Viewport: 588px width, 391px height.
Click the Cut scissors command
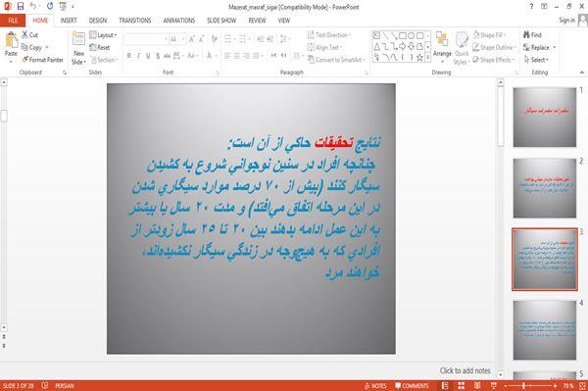tap(29, 35)
